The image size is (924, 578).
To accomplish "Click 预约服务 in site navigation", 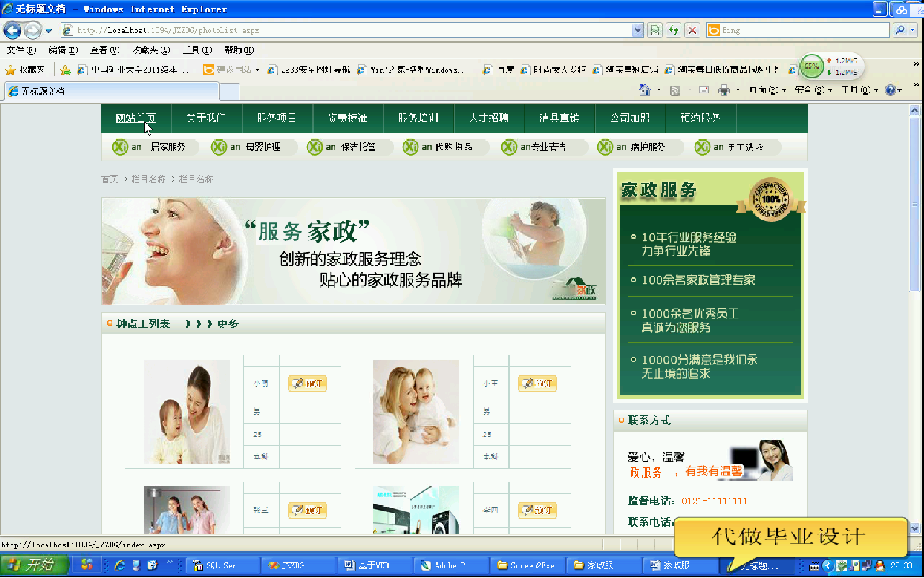I will [700, 118].
